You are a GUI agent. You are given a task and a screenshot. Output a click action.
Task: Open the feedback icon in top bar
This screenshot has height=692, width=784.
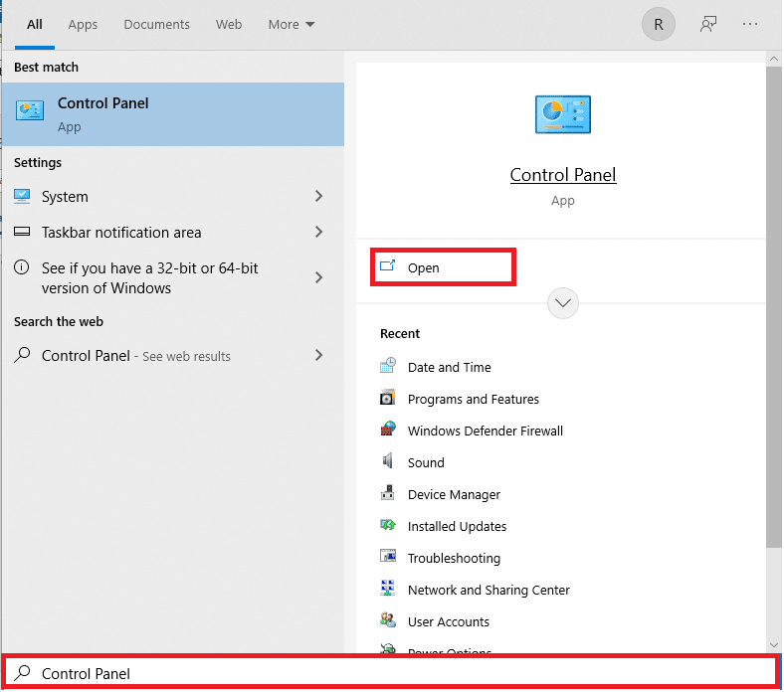coord(708,24)
